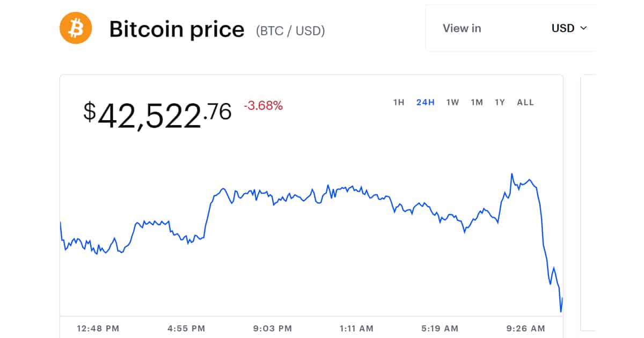Viewport: 644px width, 338px height.
Task: Switch chart to 1M range
Action: pyautogui.click(x=477, y=102)
